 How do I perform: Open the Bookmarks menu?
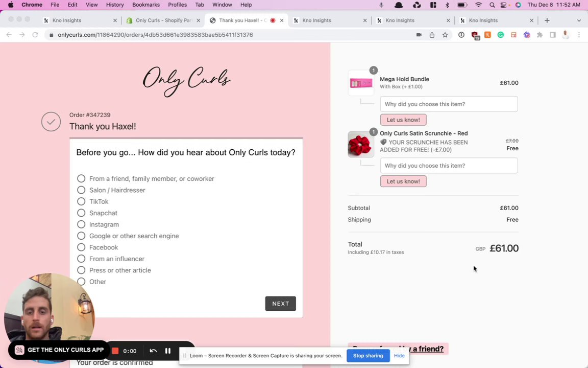pyautogui.click(x=146, y=5)
